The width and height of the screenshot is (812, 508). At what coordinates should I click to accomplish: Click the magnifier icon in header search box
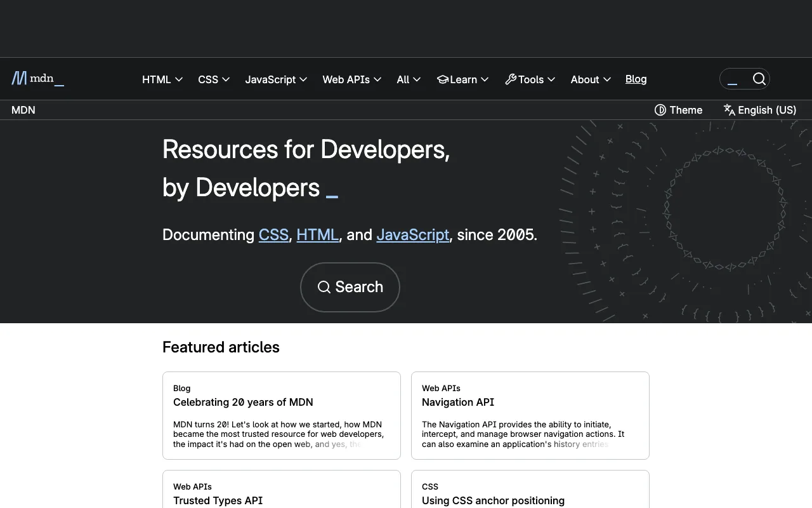pos(759,79)
